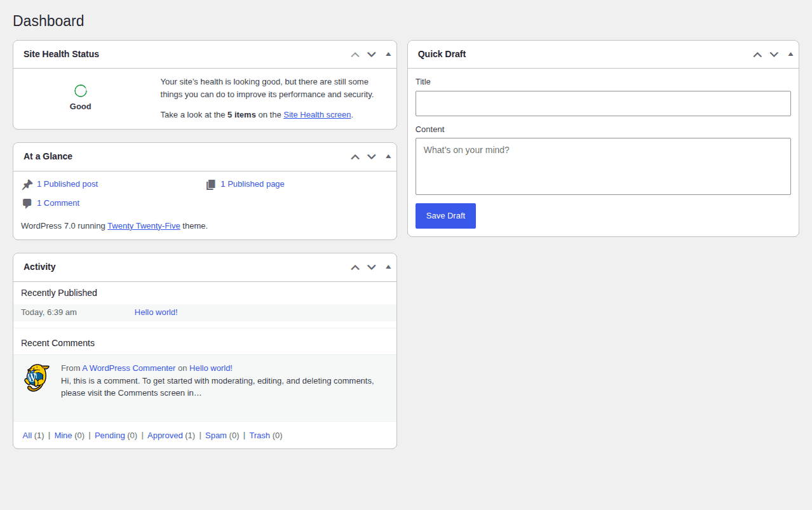812x510 pixels.
Task: Collapse the At a Glance panel
Action: coord(388,156)
